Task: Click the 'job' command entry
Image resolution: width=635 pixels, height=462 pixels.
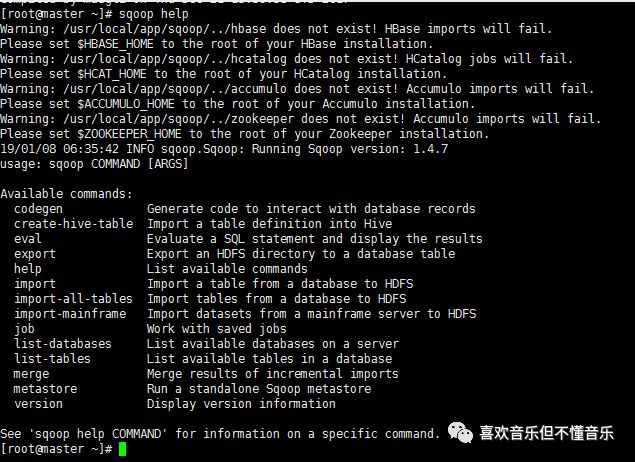Action: pyautogui.click(x=24, y=330)
